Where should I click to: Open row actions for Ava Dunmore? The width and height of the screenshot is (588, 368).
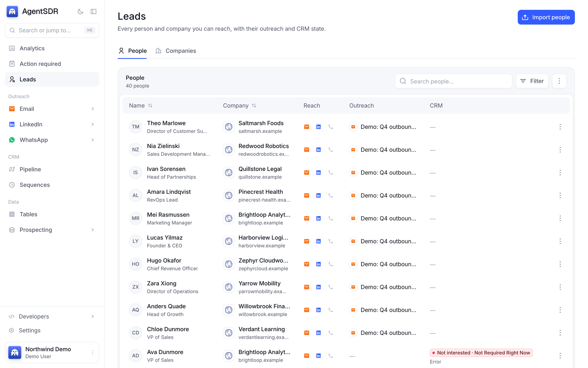(560, 356)
